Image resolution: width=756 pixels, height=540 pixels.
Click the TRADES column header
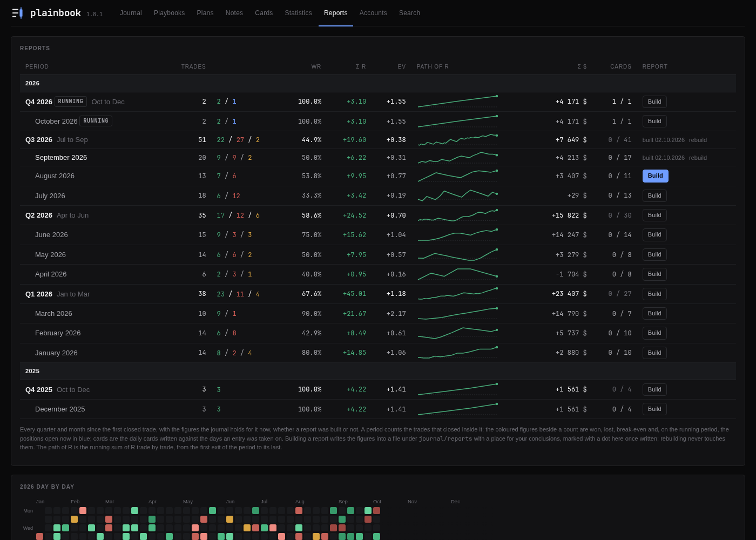(193, 66)
